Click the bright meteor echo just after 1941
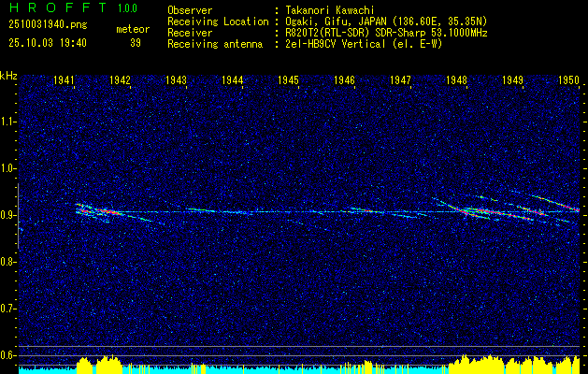The image size is (588, 374). pyautogui.click(x=99, y=210)
